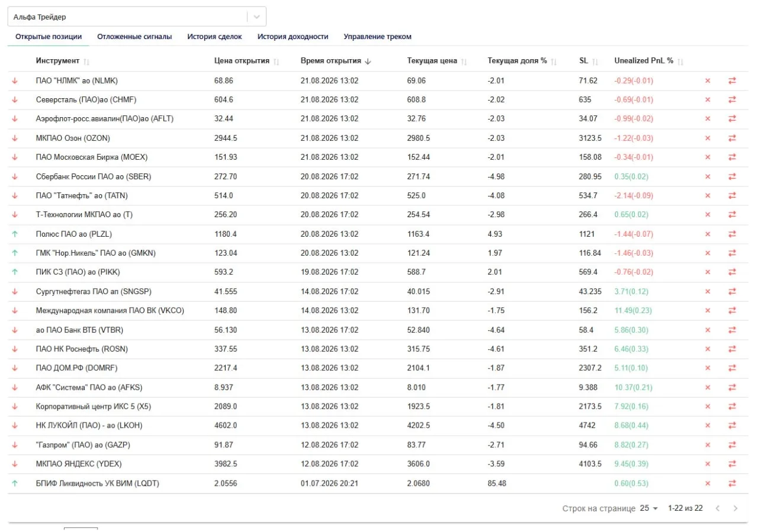Click the swap arrows icon for DOMRF

point(732,368)
